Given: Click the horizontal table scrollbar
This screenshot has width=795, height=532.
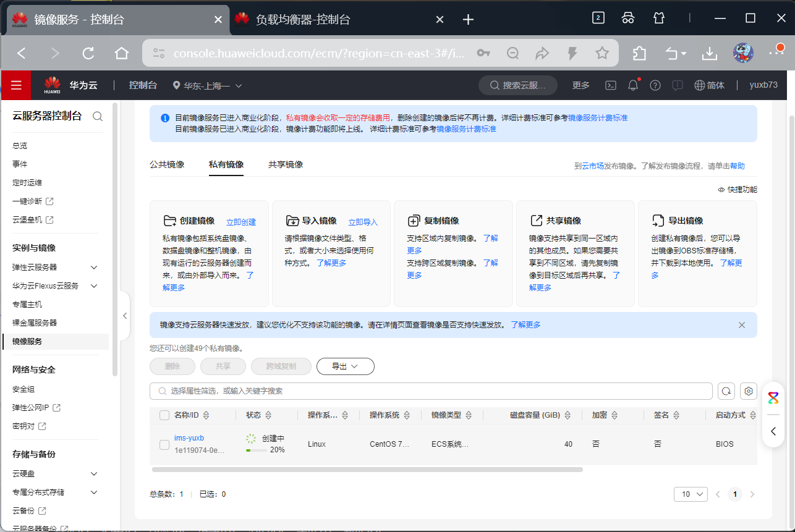Looking at the screenshot, I should point(367,470).
